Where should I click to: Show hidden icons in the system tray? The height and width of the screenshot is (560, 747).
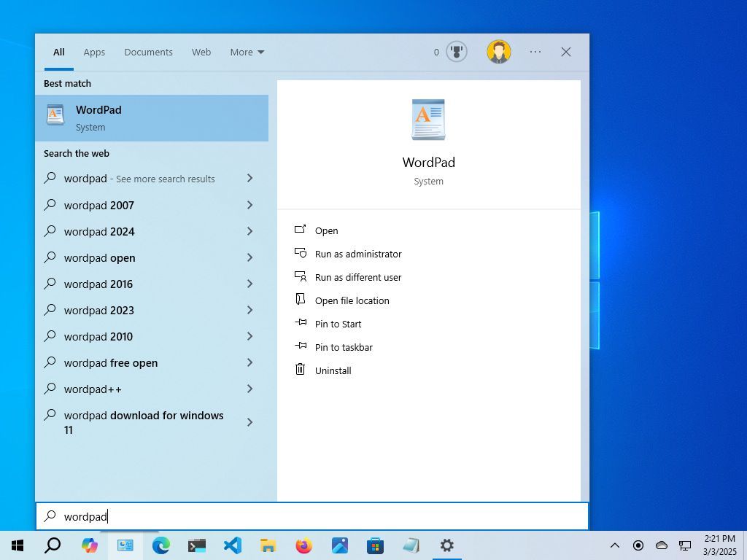point(615,545)
